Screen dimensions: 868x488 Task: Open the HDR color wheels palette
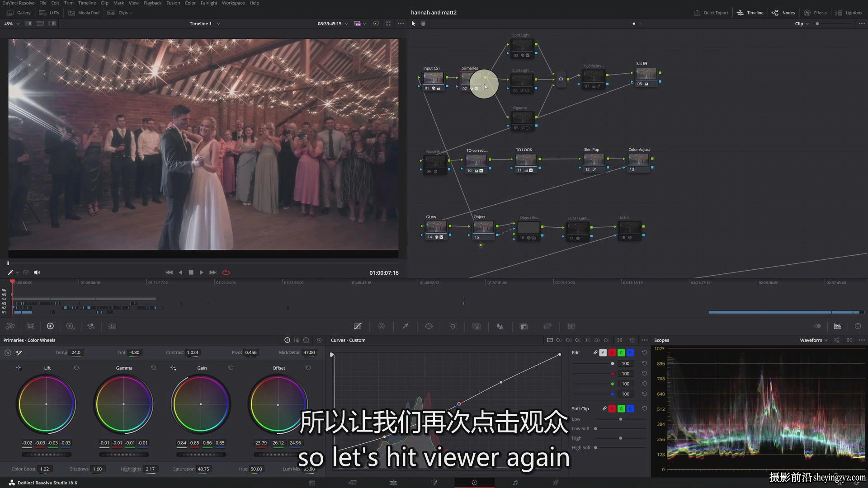coord(71,326)
